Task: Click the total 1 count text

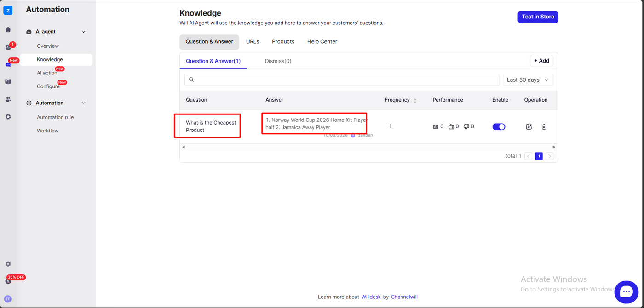Action: (513, 156)
